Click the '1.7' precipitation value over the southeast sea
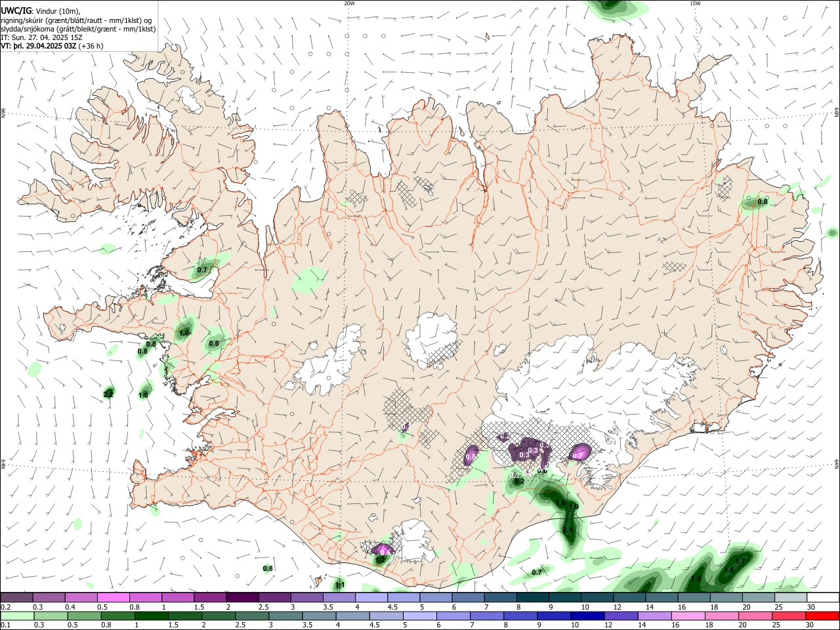Viewport: 840px width, 630px height. coord(741,562)
